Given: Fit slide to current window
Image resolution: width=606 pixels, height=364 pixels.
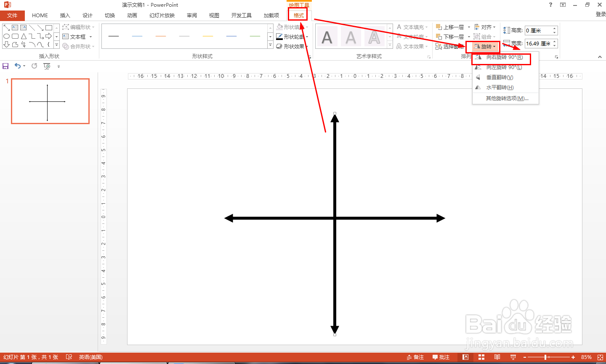Looking at the screenshot, I should point(600,357).
